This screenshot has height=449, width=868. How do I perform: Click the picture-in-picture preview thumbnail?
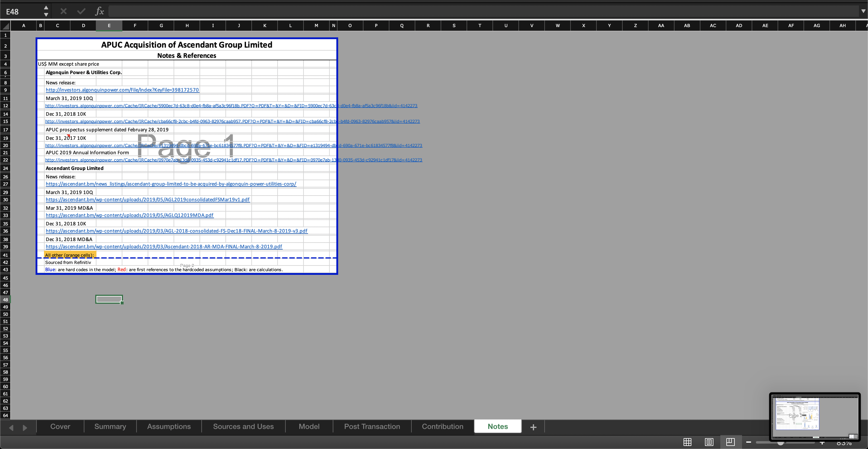815,417
